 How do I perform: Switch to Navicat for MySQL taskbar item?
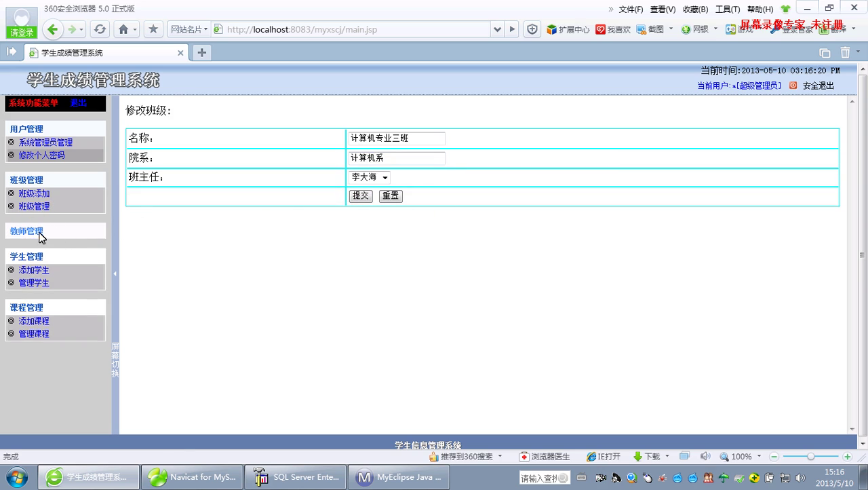click(193, 477)
